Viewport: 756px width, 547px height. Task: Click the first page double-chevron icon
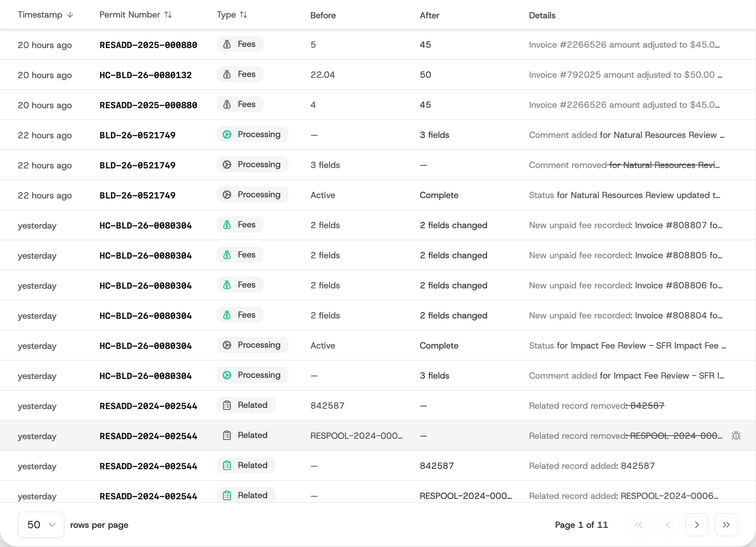[638, 525]
